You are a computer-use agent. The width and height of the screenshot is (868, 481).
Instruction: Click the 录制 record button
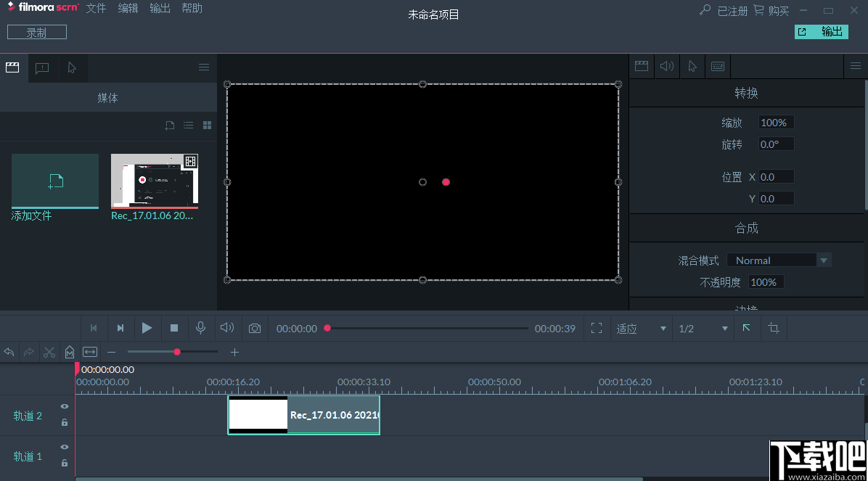(x=36, y=31)
